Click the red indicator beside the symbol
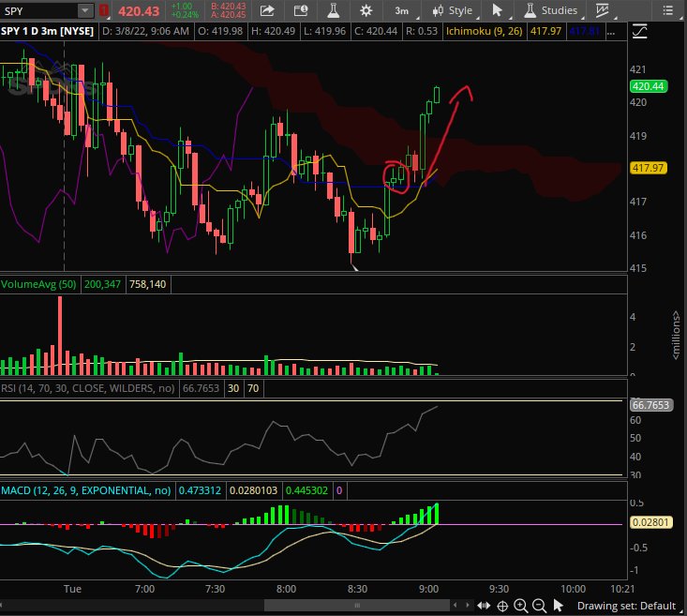This screenshot has height=616, width=687. (x=104, y=10)
